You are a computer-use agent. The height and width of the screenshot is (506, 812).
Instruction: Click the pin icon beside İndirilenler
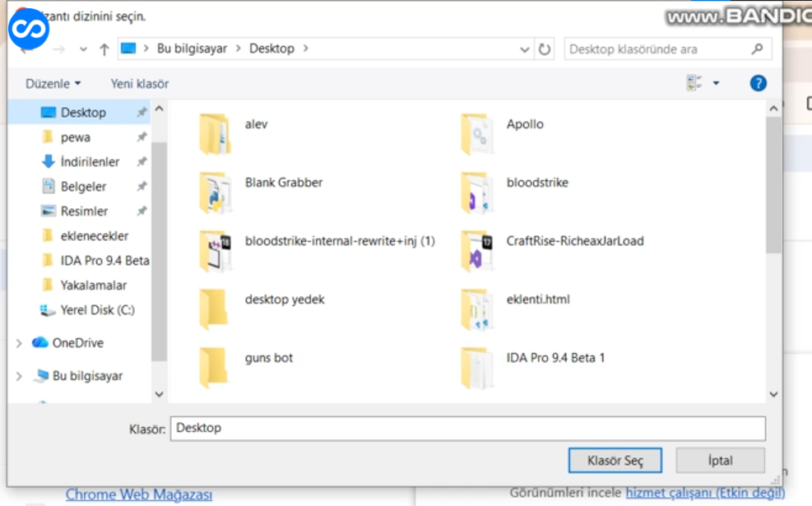click(x=142, y=161)
